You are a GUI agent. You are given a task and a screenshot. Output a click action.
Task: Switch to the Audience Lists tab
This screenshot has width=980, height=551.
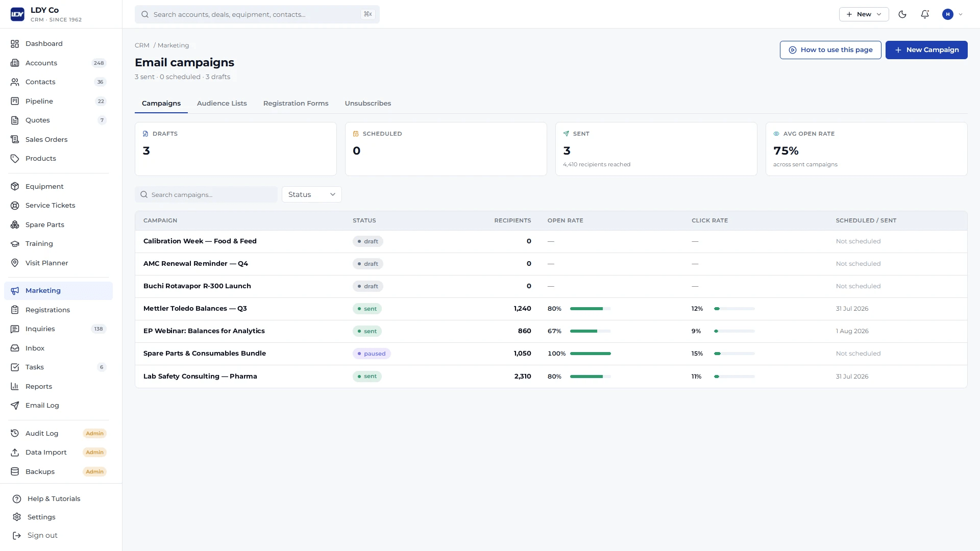[222, 104]
